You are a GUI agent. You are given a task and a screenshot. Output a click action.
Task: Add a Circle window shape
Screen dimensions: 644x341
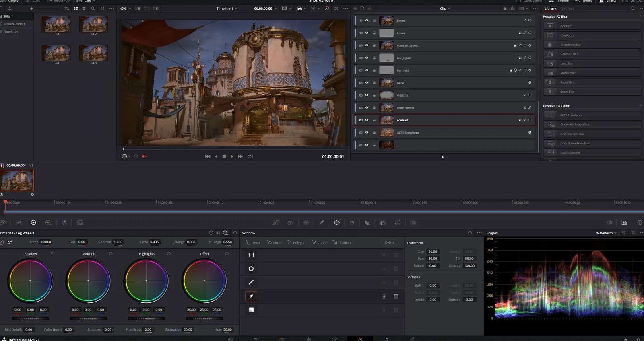coord(274,242)
